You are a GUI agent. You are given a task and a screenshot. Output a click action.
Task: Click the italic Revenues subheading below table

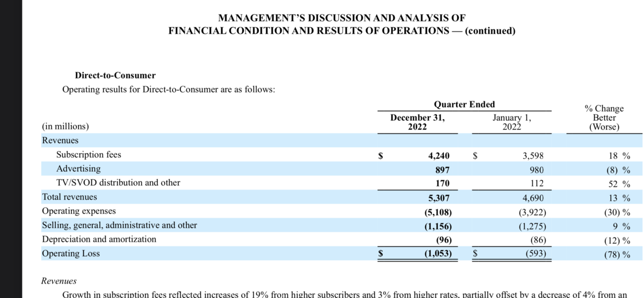tap(59, 281)
